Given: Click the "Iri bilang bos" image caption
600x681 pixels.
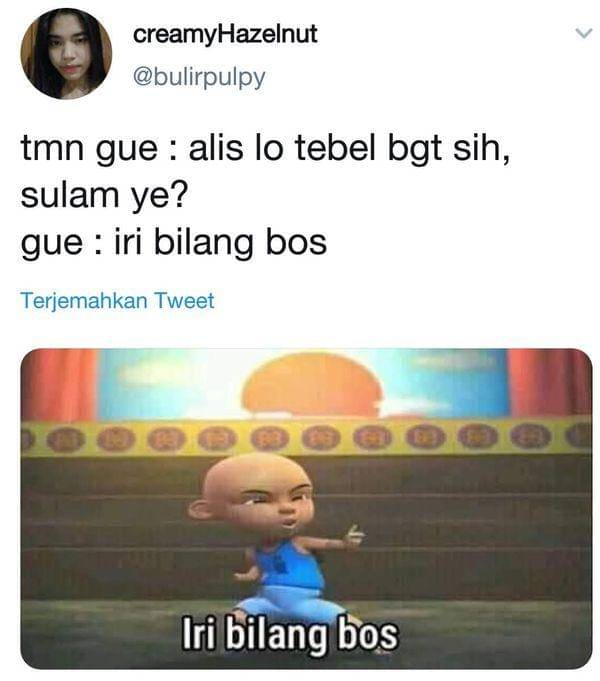Looking at the screenshot, I should coord(289,635).
